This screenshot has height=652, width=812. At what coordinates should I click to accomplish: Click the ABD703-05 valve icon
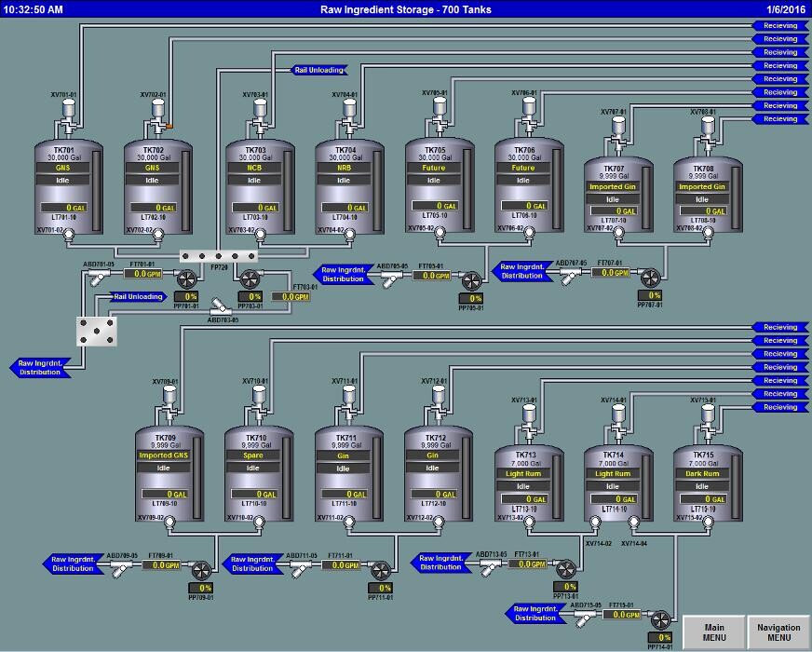[x=219, y=306]
